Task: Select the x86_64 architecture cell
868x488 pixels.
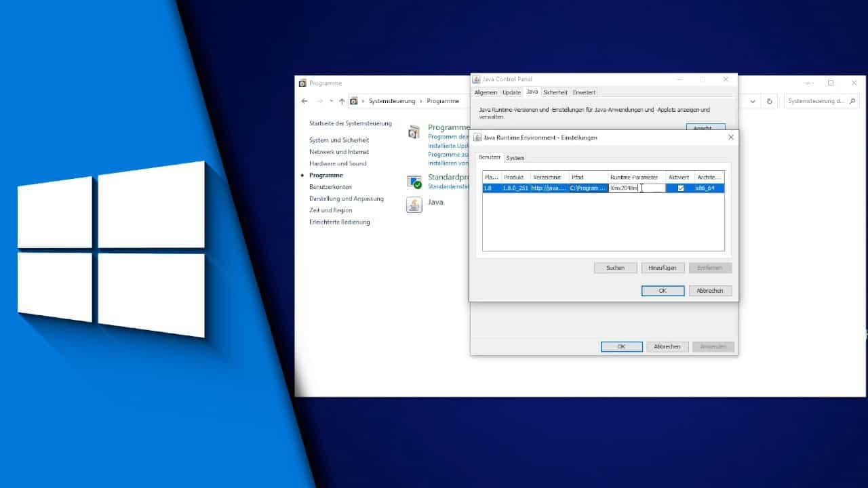Action: pos(709,188)
